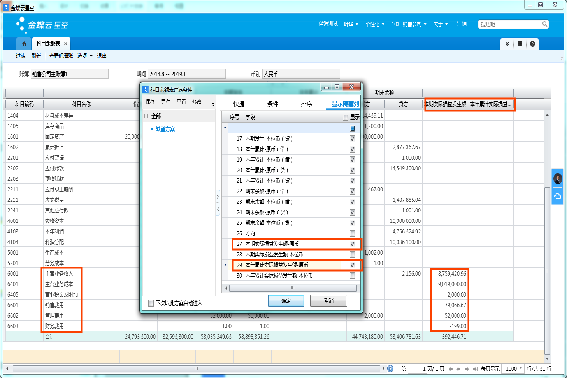Confirm the filter dialog with the blue-outlined button
567x378 pixels.
(286, 301)
